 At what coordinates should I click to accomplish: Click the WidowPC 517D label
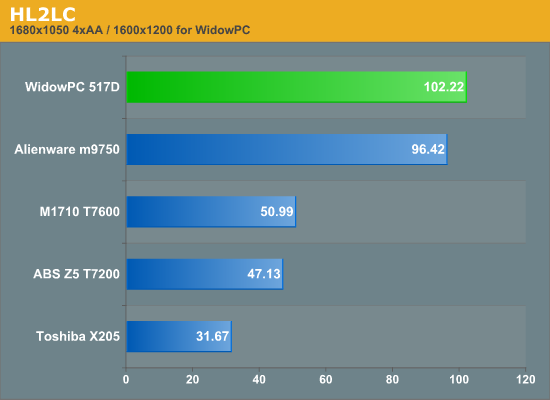point(72,87)
